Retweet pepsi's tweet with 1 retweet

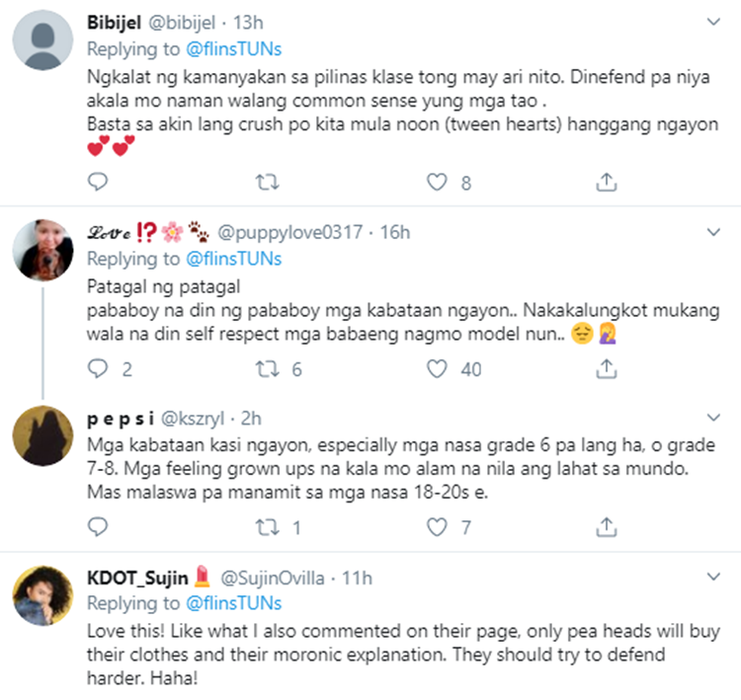(x=267, y=527)
